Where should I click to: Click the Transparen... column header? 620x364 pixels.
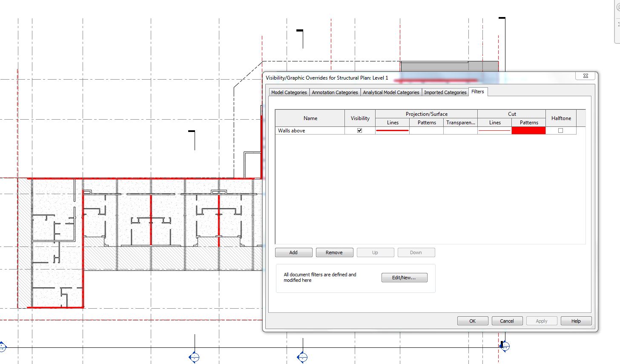pos(460,123)
